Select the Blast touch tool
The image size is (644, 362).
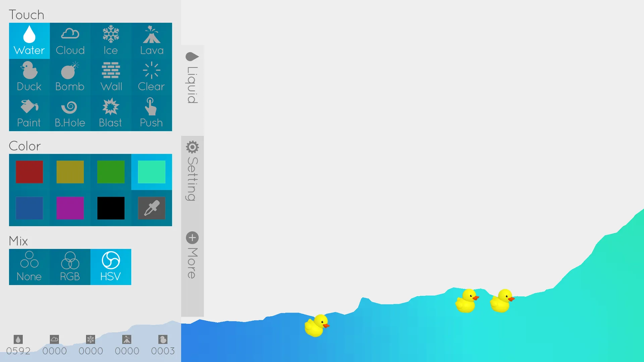[111, 113]
